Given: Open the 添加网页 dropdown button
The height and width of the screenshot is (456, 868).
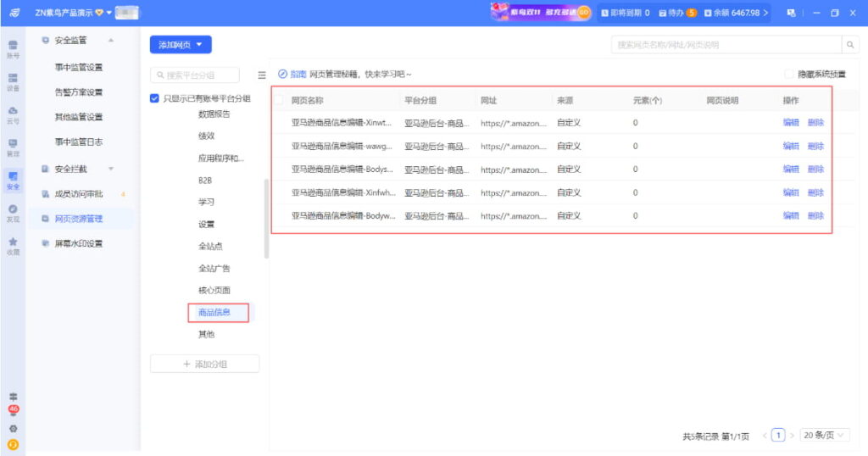Looking at the screenshot, I should [181, 44].
